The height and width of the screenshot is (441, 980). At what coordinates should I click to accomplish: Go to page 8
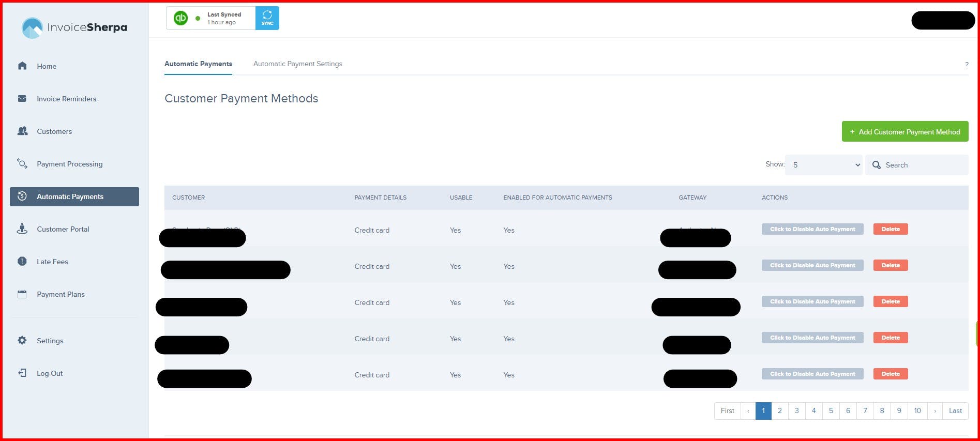882,411
